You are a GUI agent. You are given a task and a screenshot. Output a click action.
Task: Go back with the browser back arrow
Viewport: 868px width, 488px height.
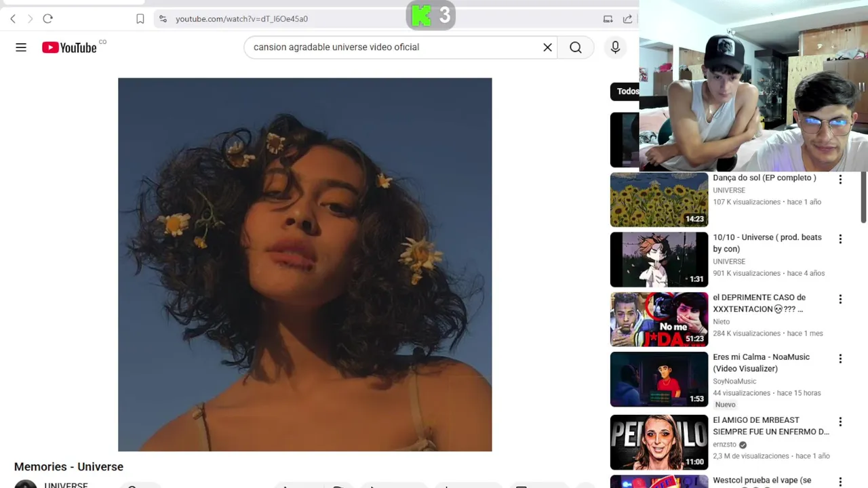coord(13,19)
